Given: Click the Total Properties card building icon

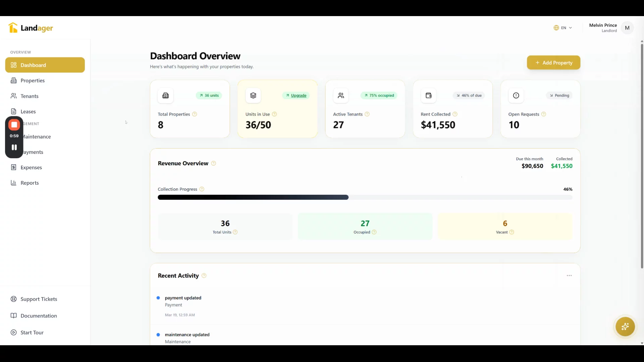Looking at the screenshot, I should pyautogui.click(x=165, y=96).
